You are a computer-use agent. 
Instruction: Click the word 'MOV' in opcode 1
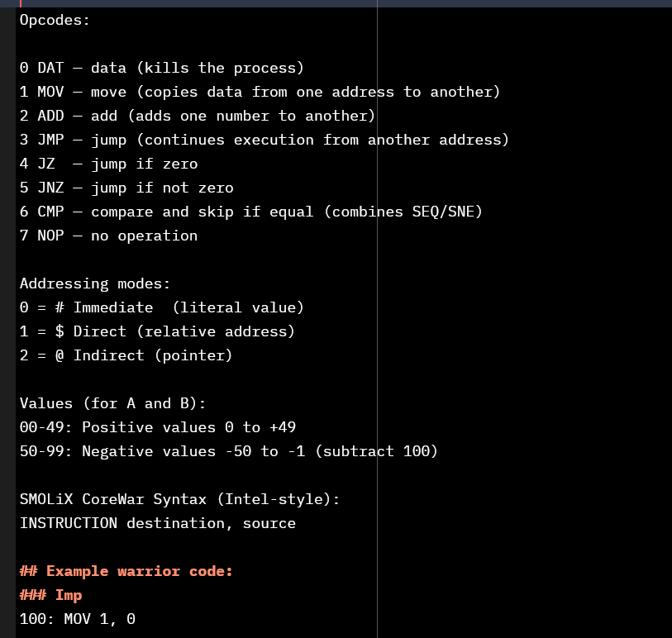coord(50,92)
